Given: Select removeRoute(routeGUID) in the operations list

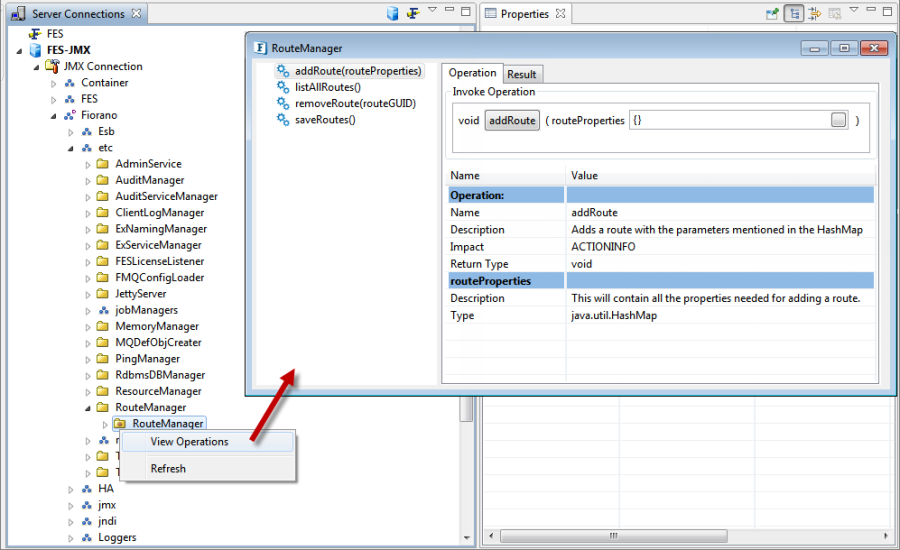Looking at the screenshot, I should (x=355, y=103).
